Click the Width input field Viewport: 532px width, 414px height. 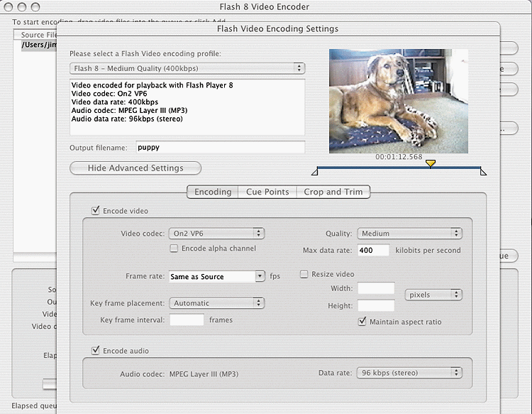pos(376,288)
